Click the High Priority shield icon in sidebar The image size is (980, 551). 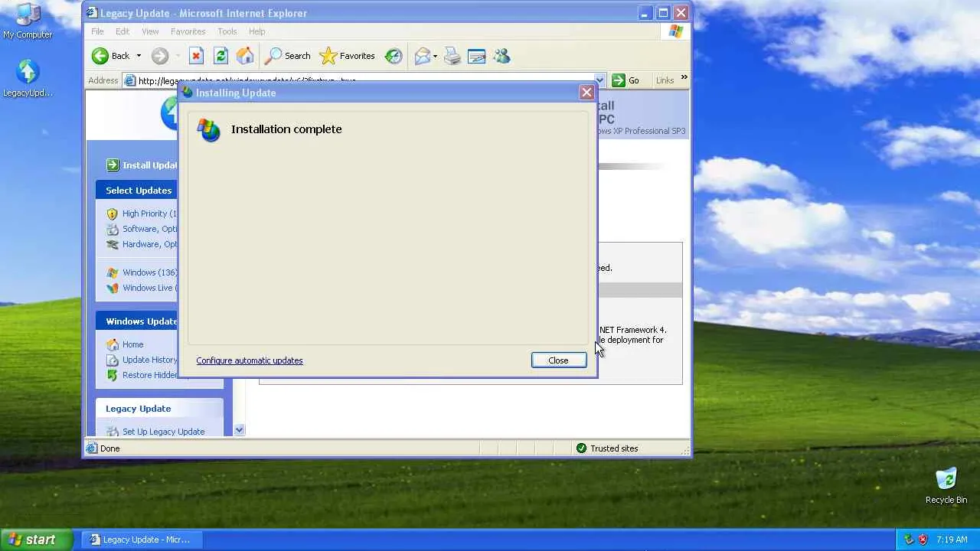113,214
